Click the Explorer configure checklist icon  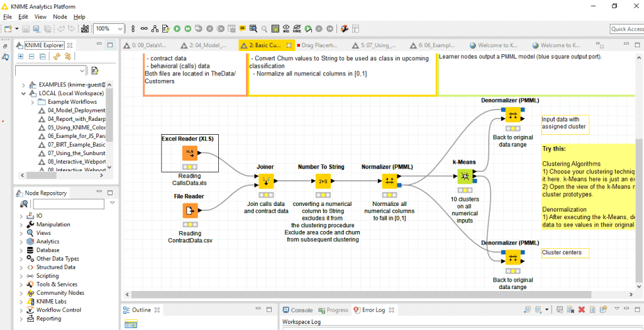96,71
